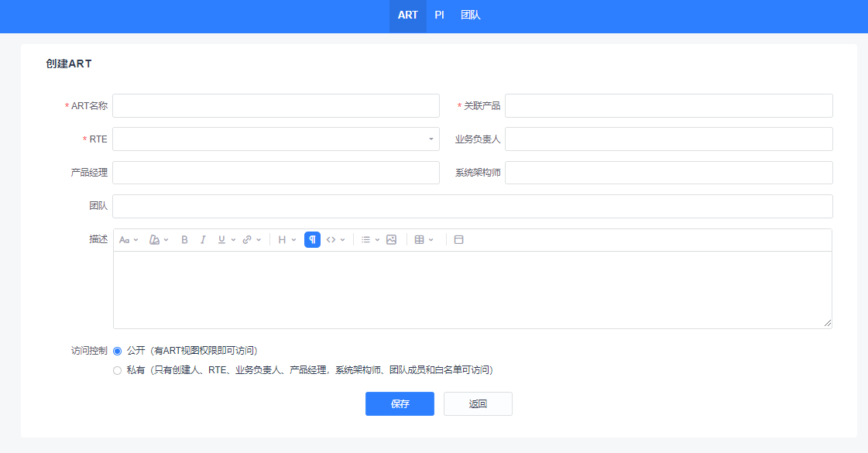Click the 返回 button
The height and width of the screenshot is (453, 868).
click(x=478, y=403)
